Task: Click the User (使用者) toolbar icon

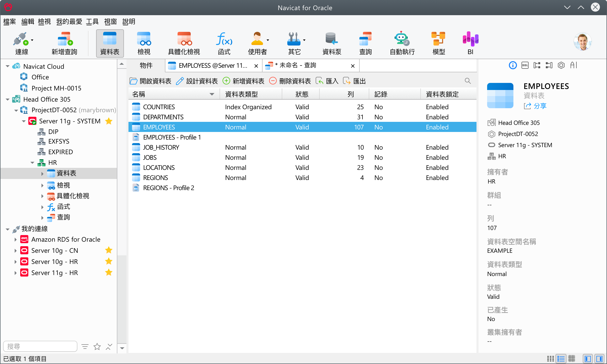Action: tap(257, 43)
